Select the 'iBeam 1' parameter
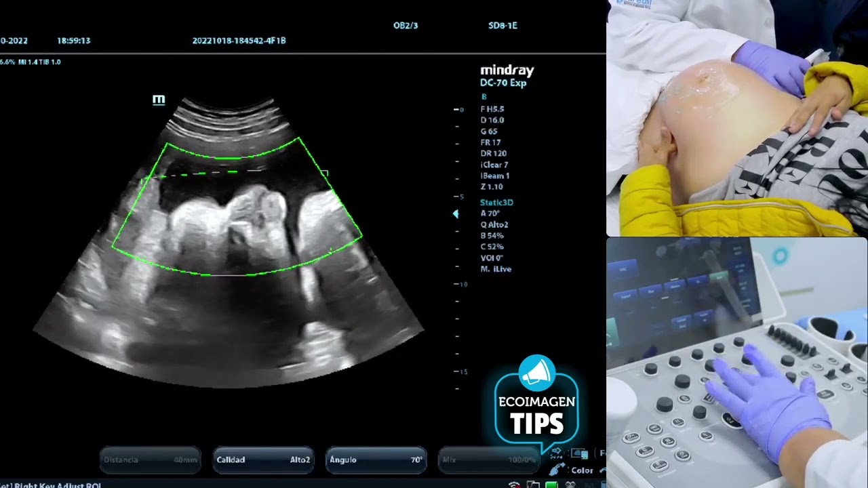This screenshot has height=488, width=868. [495, 176]
